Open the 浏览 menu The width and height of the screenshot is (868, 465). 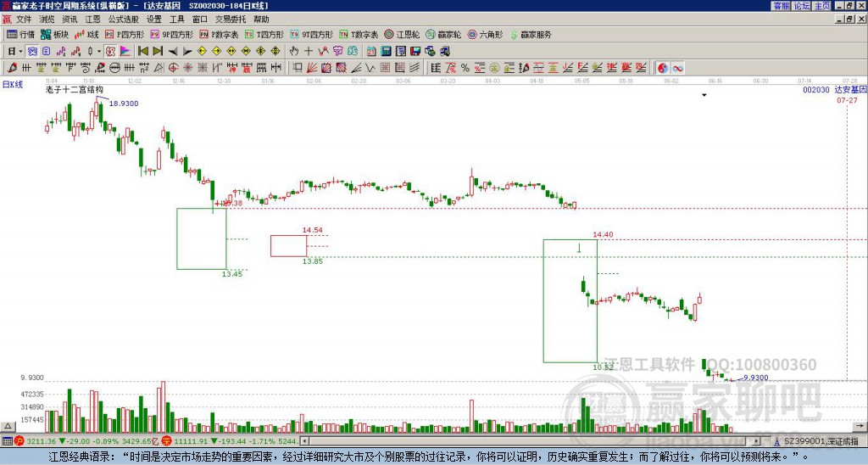click(x=47, y=20)
